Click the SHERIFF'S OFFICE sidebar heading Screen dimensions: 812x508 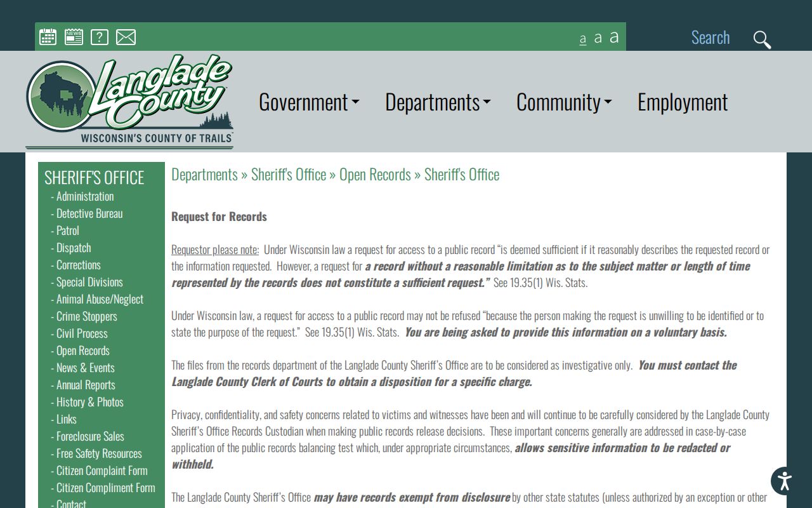[95, 177]
